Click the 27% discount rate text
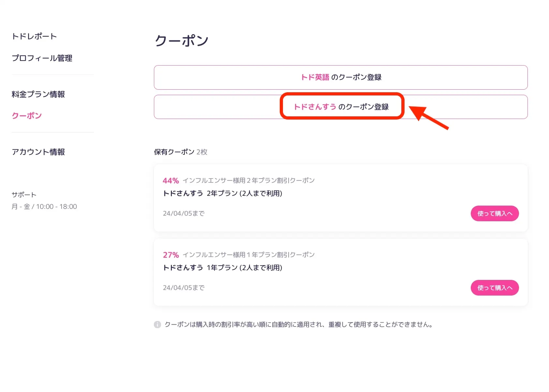Image resolution: width=549 pixels, height=392 pixels. point(171,255)
